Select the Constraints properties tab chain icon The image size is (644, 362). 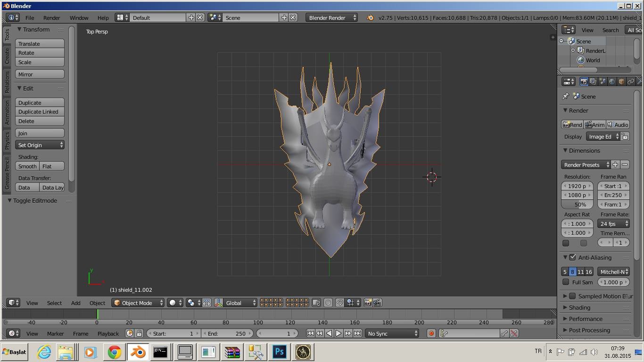tap(631, 82)
